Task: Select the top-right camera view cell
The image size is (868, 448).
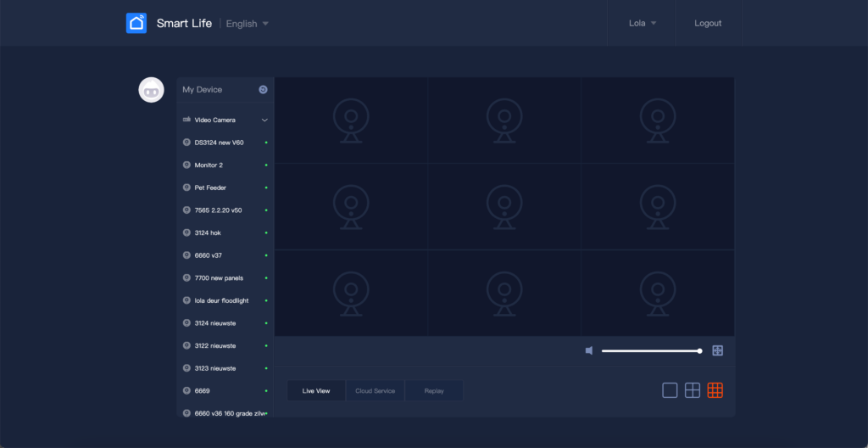Action: pyautogui.click(x=658, y=120)
